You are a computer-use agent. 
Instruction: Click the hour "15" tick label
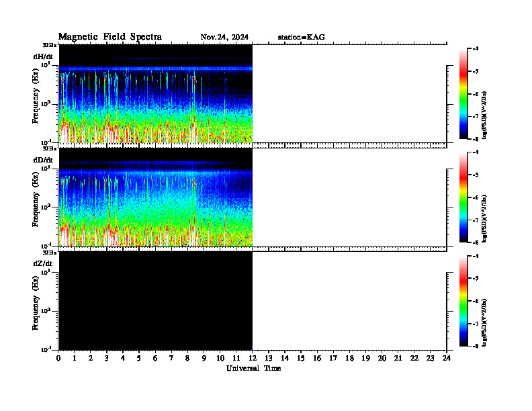pyautogui.click(x=301, y=358)
